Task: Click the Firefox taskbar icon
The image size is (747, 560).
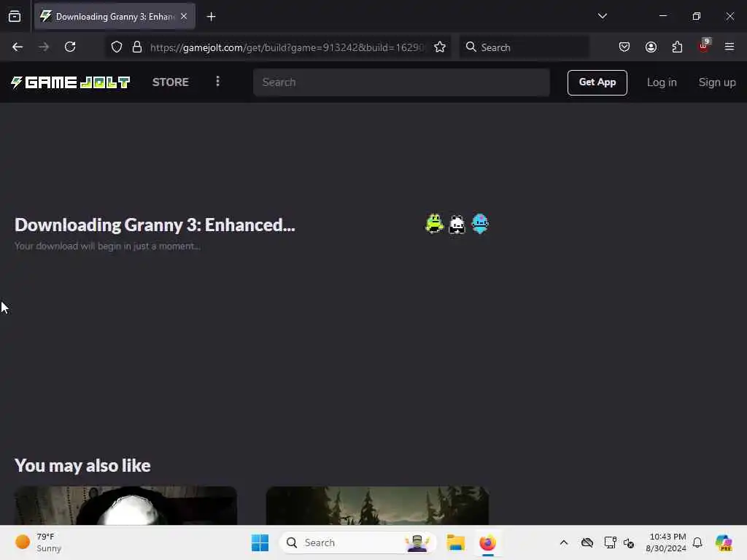Action: 487,542
